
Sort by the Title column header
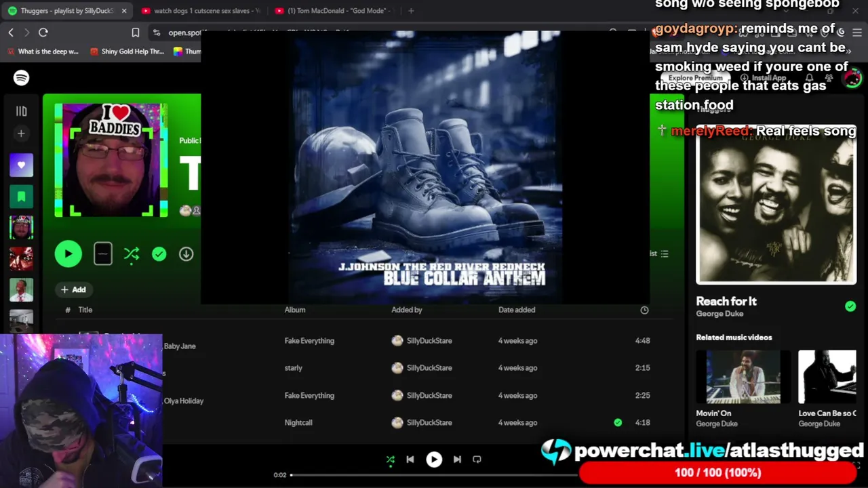(x=85, y=310)
